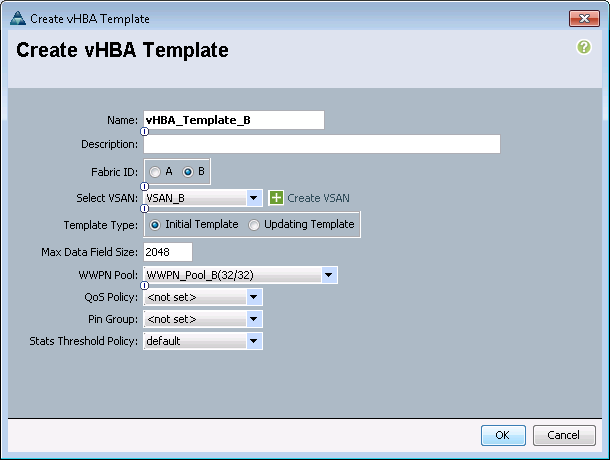Click into the Description input field
The height and width of the screenshot is (460, 610).
click(322, 144)
